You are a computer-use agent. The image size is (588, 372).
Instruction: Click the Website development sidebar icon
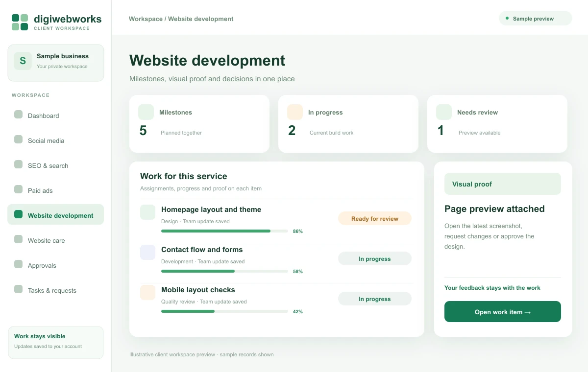[x=18, y=214]
